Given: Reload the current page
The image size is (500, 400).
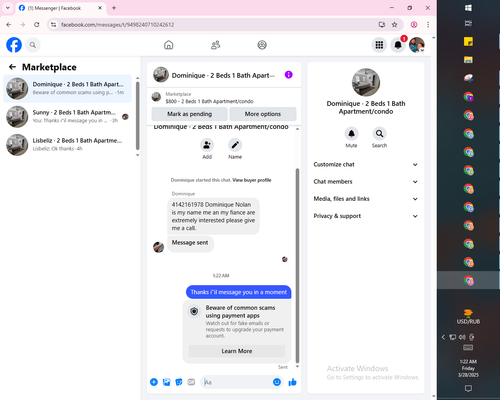Looking at the screenshot, I should click(x=37, y=24).
